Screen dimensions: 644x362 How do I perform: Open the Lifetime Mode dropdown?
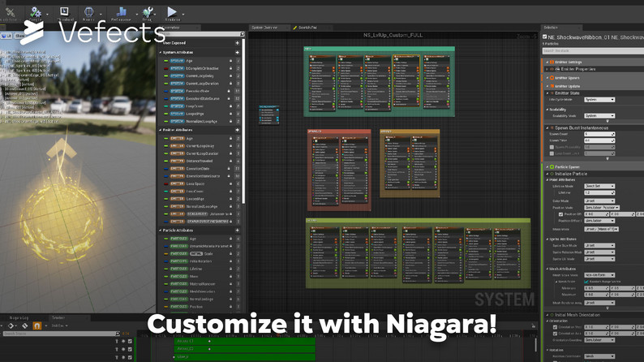tap(599, 186)
